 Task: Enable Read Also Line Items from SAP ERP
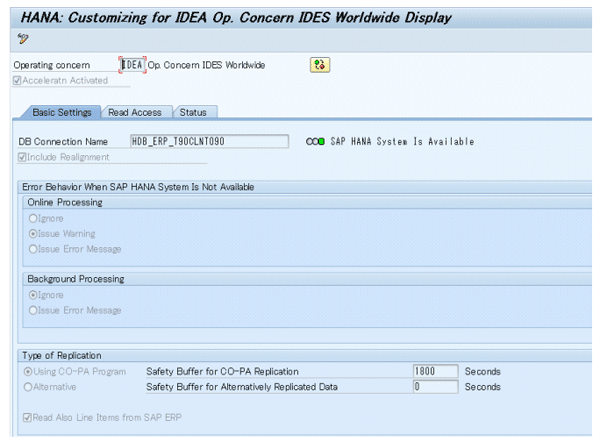pos(27,416)
